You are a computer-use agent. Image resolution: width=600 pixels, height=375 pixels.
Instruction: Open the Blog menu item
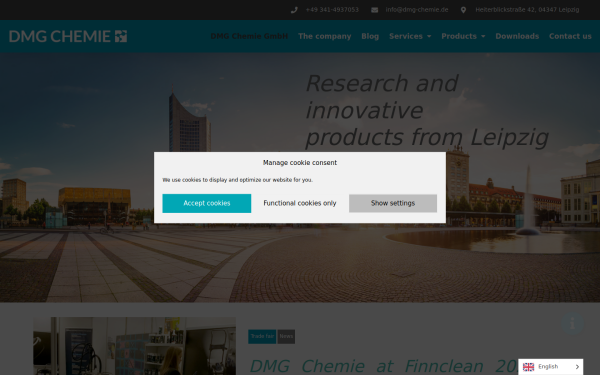click(370, 36)
